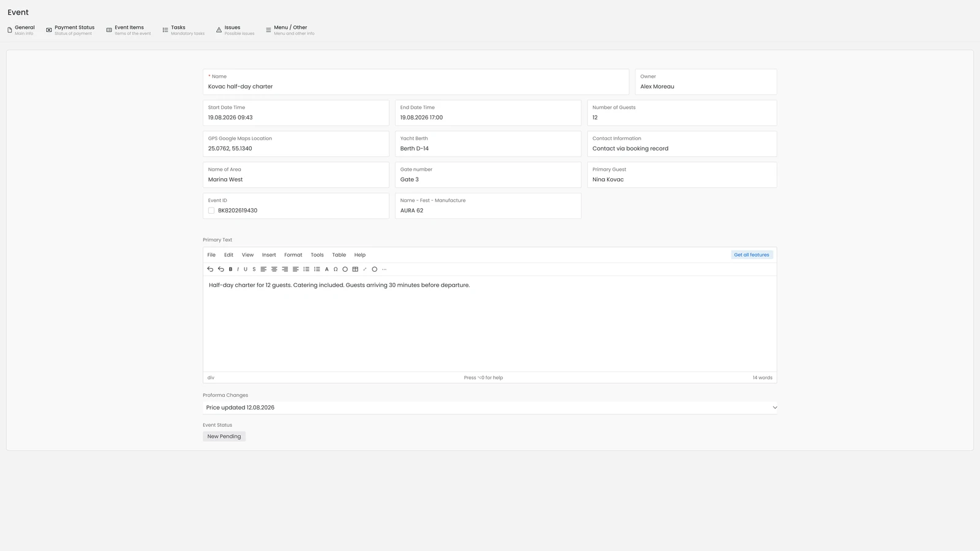Viewport: 980px width, 551px height.
Task: Toggle strikethrough formatting in the editor
Action: [254, 269]
